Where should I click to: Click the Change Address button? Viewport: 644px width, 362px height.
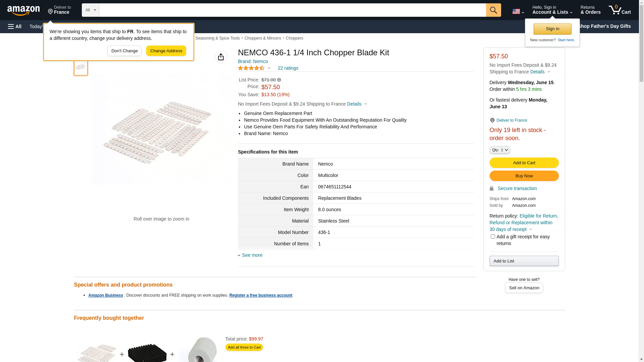pos(166,51)
